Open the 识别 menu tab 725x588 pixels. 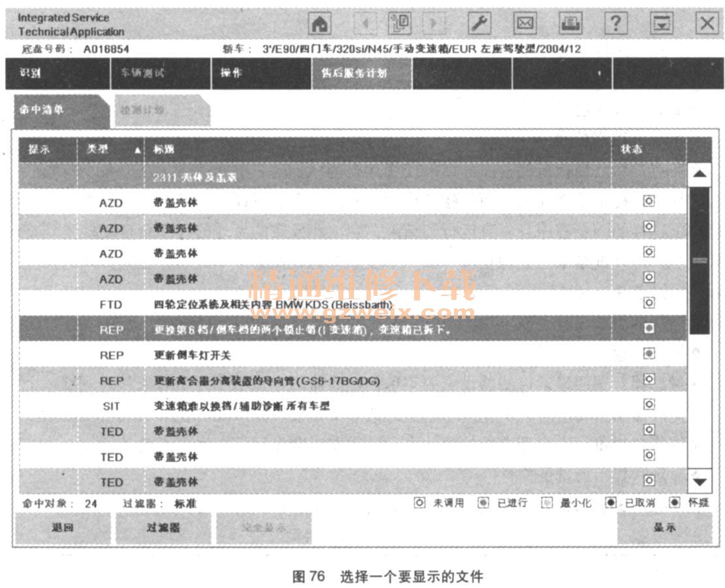(x=57, y=73)
